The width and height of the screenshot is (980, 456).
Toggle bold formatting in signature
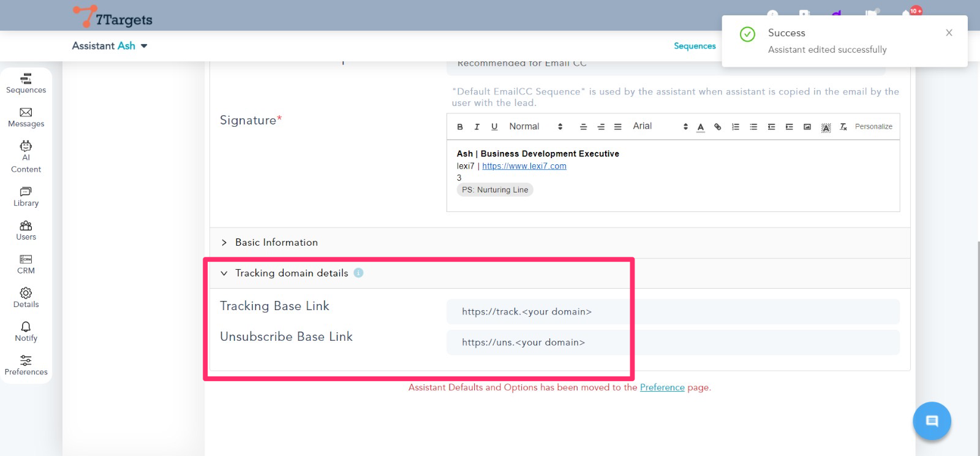(460, 127)
